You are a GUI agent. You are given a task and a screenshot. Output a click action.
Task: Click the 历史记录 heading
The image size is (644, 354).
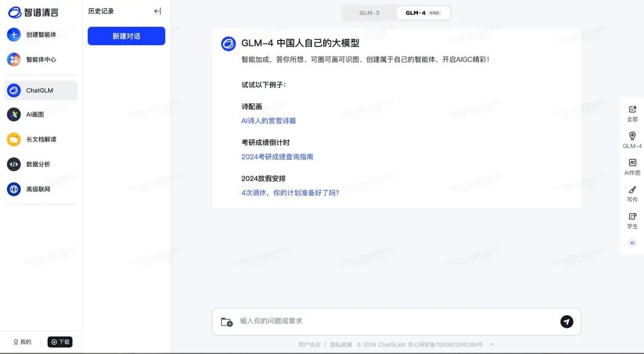(101, 11)
